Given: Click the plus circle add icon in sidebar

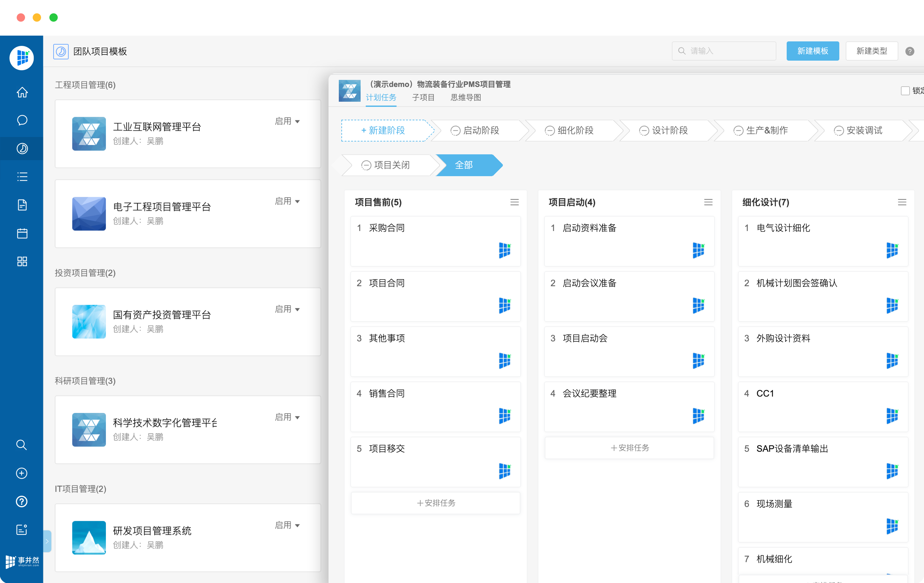Looking at the screenshot, I should (21, 473).
